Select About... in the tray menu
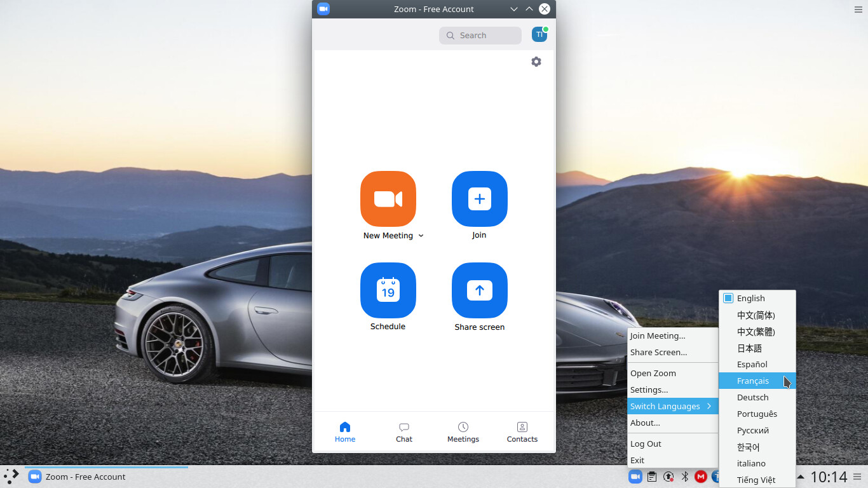The width and height of the screenshot is (868, 488). pos(672,423)
